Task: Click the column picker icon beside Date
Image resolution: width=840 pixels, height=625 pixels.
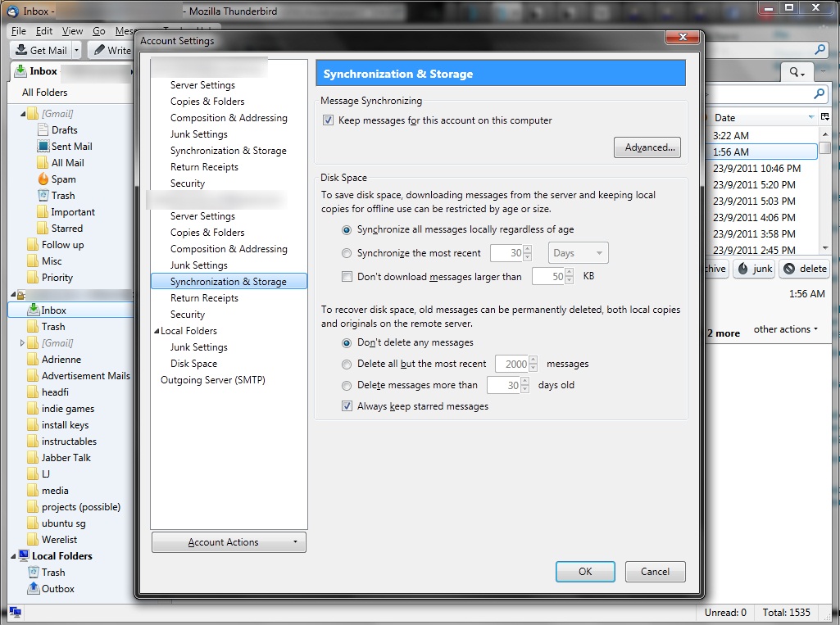Action: [824, 117]
